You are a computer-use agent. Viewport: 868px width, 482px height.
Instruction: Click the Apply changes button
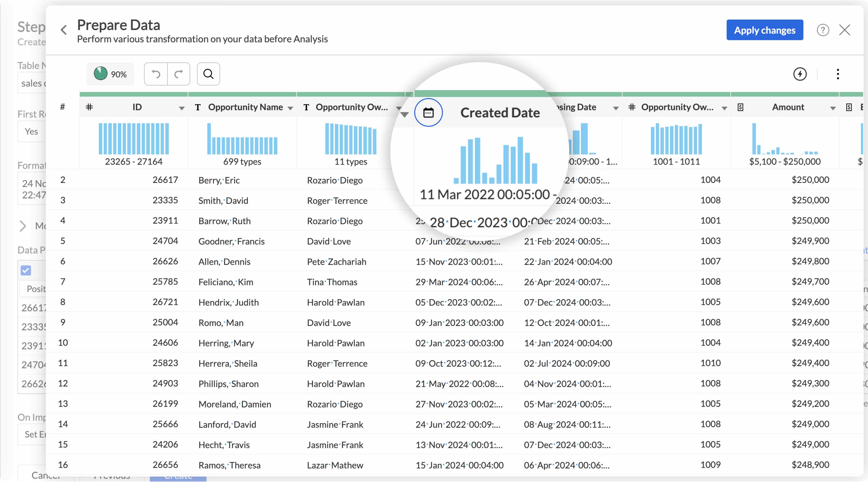coord(765,30)
